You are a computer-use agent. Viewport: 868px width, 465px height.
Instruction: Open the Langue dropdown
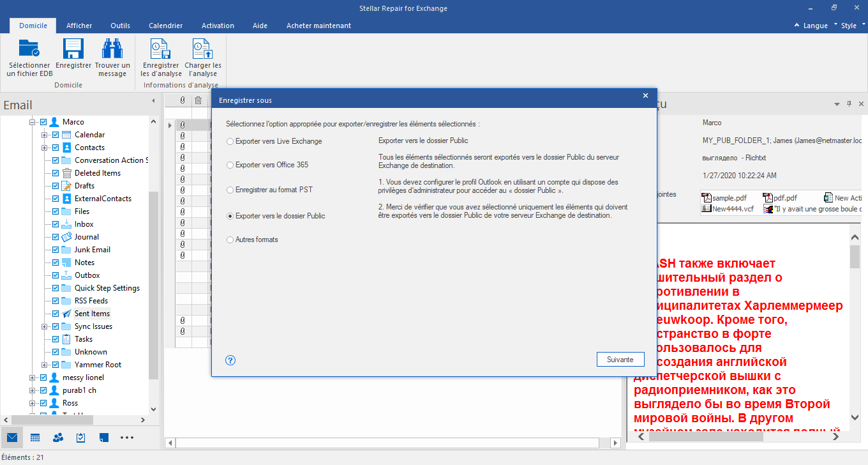coord(815,26)
